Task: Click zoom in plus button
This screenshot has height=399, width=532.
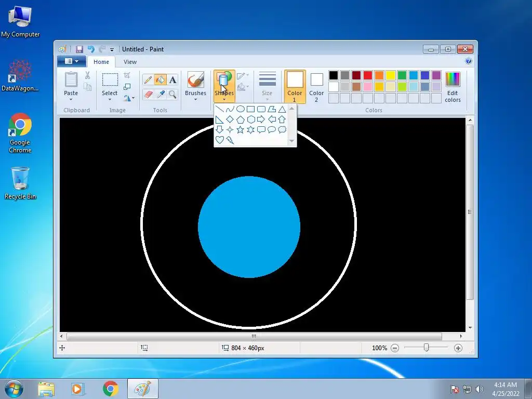Action: click(458, 348)
